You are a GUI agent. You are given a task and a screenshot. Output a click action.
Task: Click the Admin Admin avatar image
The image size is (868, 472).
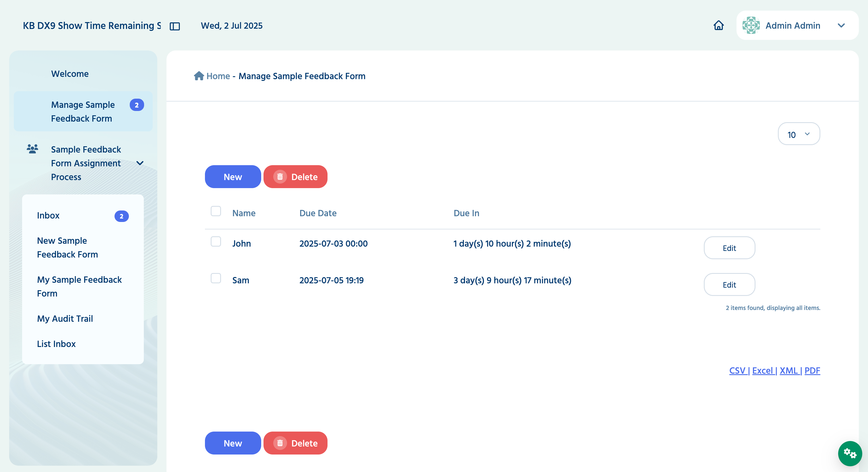click(x=751, y=25)
